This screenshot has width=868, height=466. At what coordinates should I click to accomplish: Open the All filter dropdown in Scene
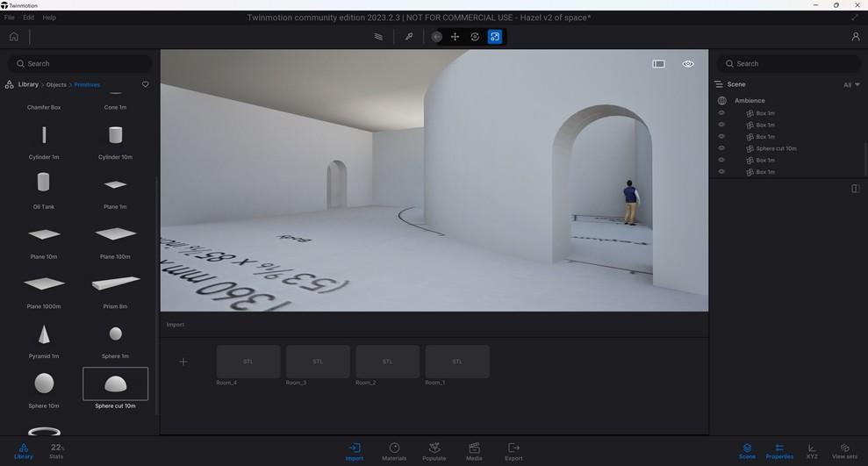tap(851, 85)
